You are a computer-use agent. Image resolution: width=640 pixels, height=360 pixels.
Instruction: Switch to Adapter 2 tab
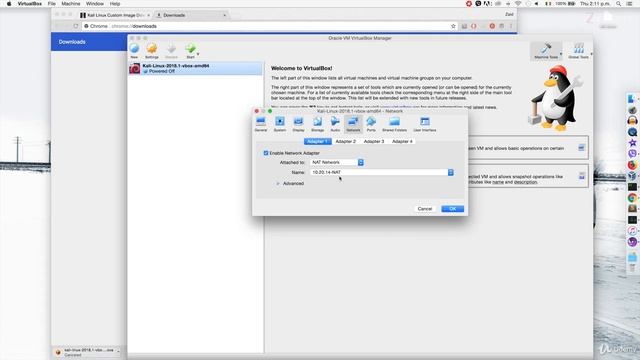coord(346,141)
